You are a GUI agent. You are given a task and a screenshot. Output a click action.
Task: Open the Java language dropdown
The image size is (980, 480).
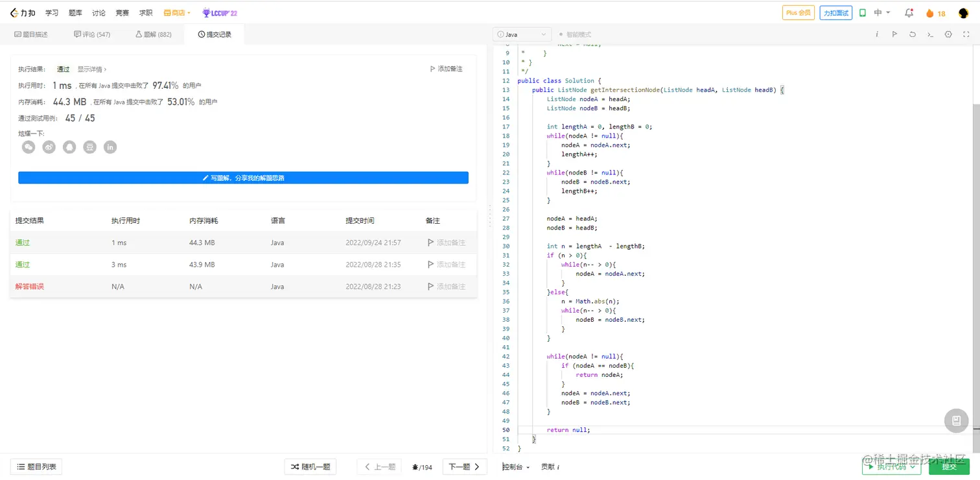tap(522, 34)
